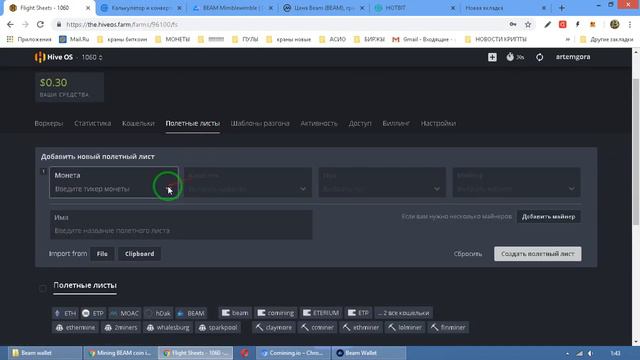Open farm selector 1060 in header
The image size is (640, 360).
(x=92, y=57)
